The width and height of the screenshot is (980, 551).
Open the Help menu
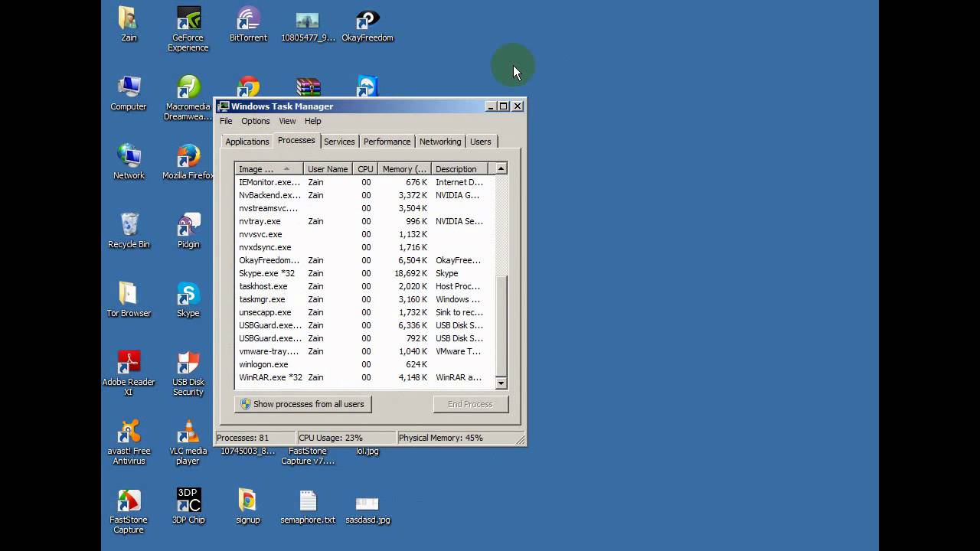pyautogui.click(x=312, y=121)
